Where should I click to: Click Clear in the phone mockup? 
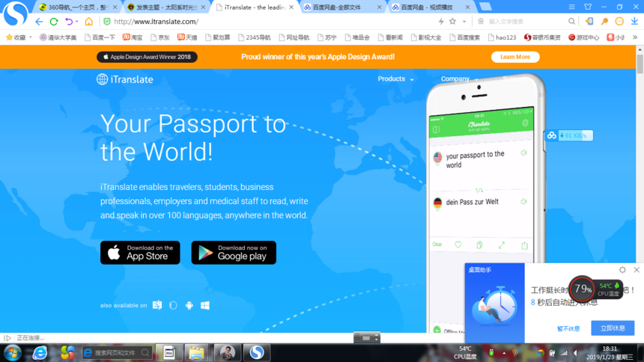[x=437, y=245]
